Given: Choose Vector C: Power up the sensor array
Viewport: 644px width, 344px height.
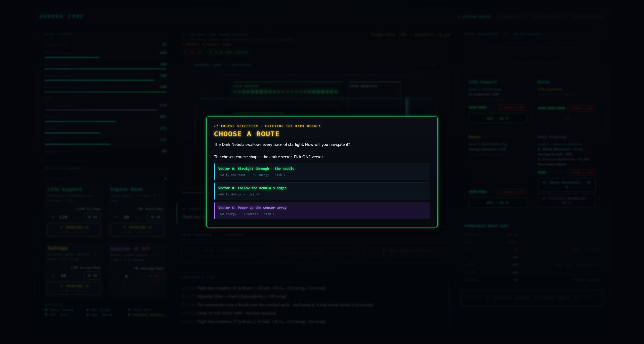Looking at the screenshot, I should 322,211.
